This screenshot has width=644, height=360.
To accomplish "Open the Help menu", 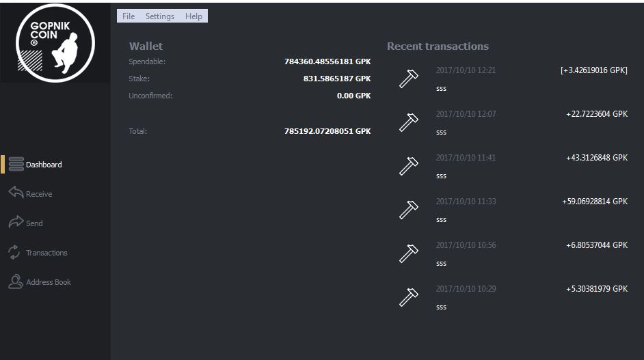I will tap(193, 16).
